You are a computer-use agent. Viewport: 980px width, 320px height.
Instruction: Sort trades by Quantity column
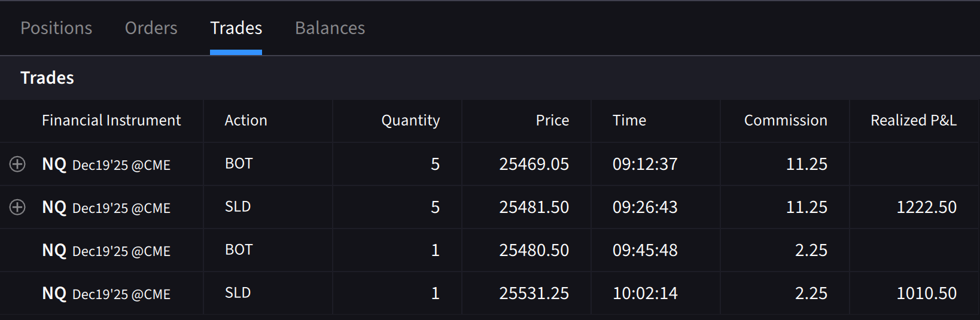click(410, 120)
